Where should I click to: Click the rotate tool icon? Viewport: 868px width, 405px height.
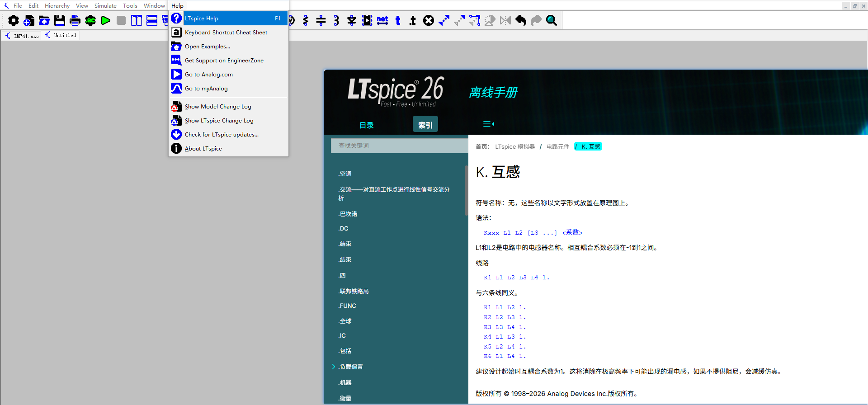tap(490, 20)
